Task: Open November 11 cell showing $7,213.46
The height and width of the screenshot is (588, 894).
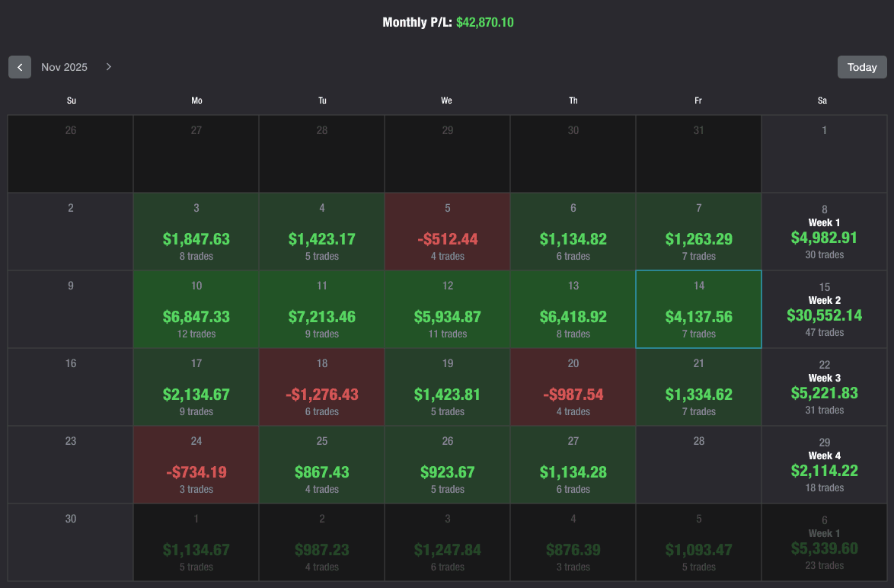Action: coord(322,309)
